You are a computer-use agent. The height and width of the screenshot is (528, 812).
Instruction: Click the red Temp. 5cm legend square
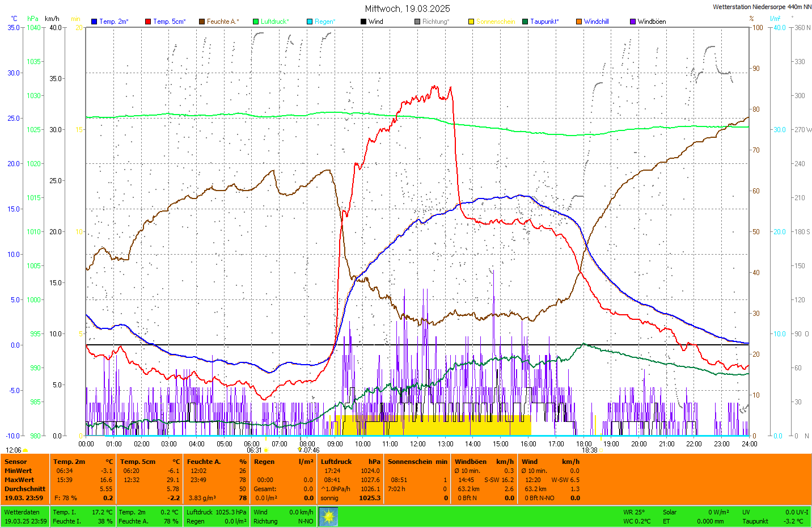point(148,22)
